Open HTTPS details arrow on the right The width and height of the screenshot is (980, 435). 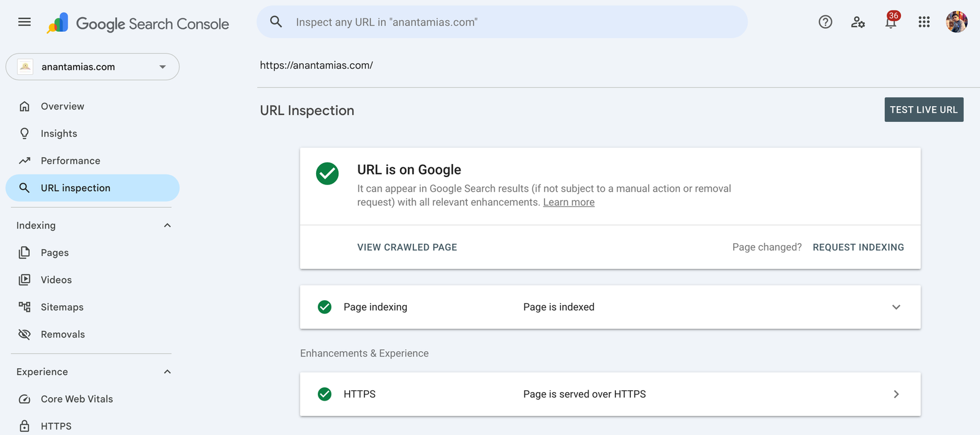[896, 394]
